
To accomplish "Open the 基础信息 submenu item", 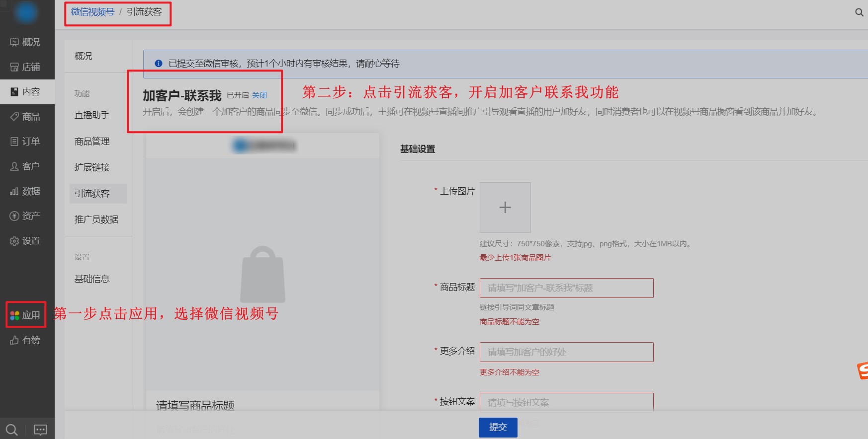I will (92, 279).
